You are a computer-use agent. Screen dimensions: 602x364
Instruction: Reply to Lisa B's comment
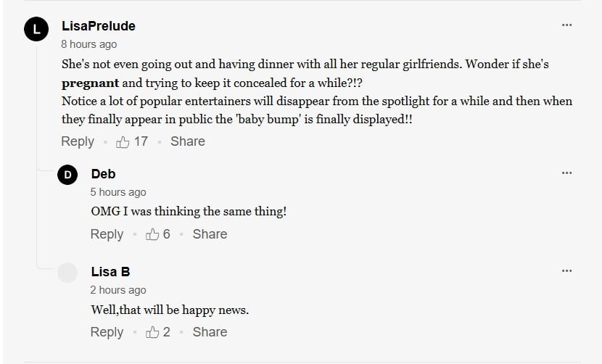107,332
